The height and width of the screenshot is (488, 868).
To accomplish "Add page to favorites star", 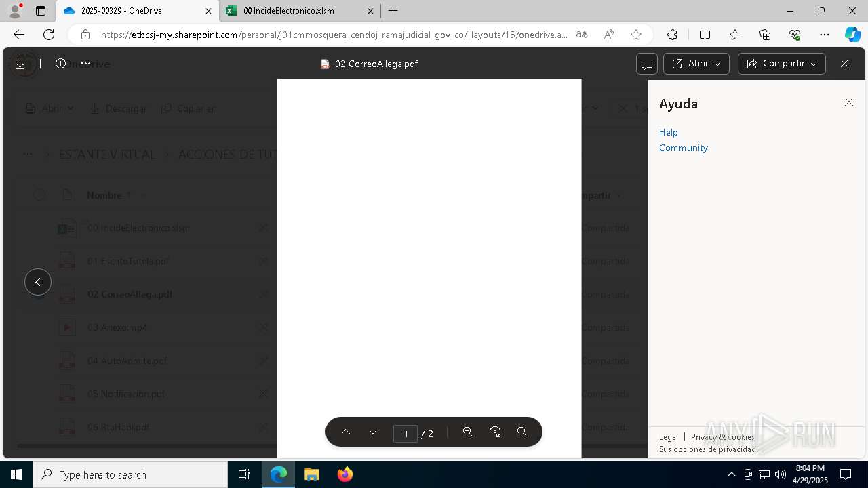I will [636, 35].
